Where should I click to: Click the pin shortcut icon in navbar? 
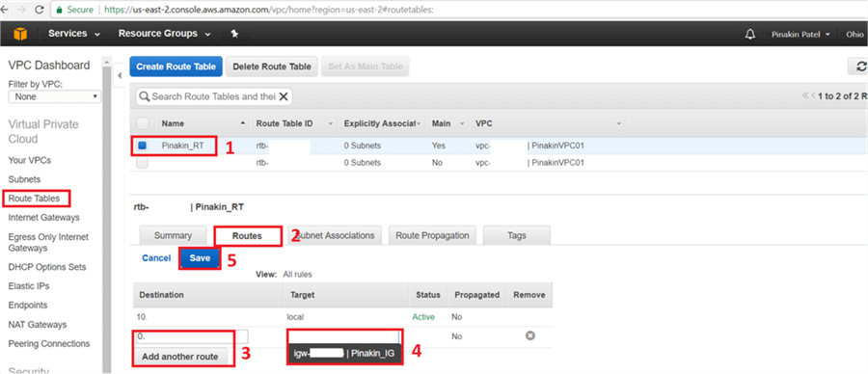point(234,35)
